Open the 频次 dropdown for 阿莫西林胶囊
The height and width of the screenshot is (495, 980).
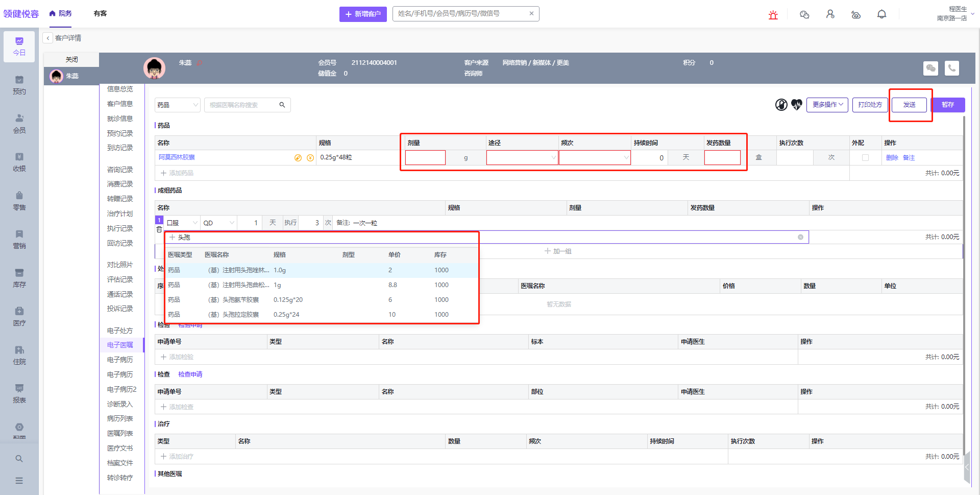[x=595, y=157]
